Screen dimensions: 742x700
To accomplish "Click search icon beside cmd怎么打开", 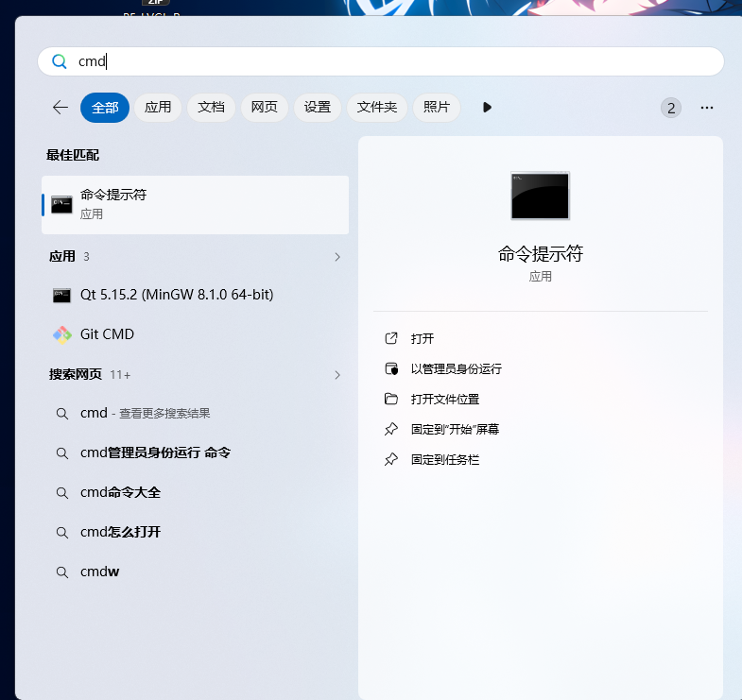I will pos(62,533).
